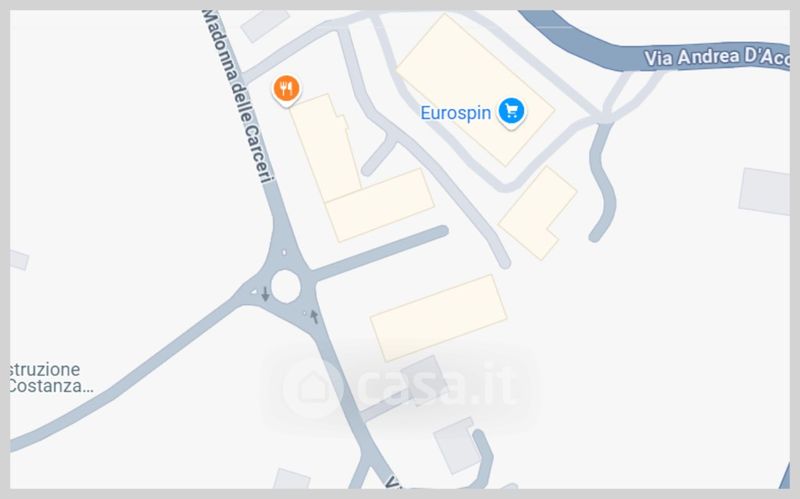
Task: Click the Madonna delle Carceri street label
Action: pos(238,97)
